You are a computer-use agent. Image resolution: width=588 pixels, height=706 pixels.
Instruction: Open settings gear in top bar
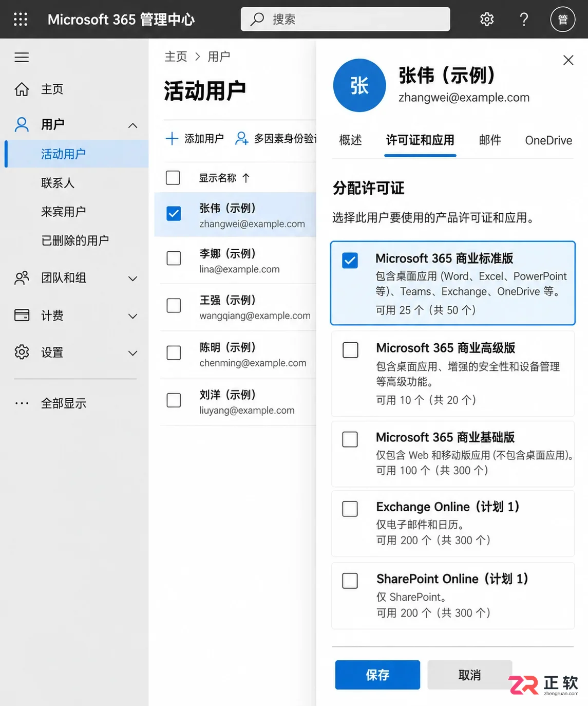click(x=487, y=20)
